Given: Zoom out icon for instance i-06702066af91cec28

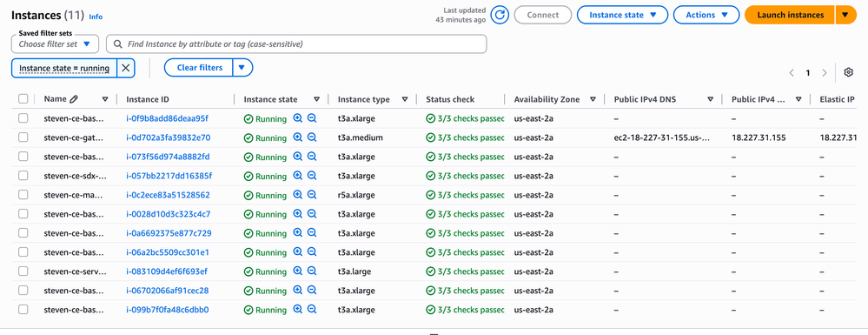Looking at the screenshot, I should coord(312,291).
